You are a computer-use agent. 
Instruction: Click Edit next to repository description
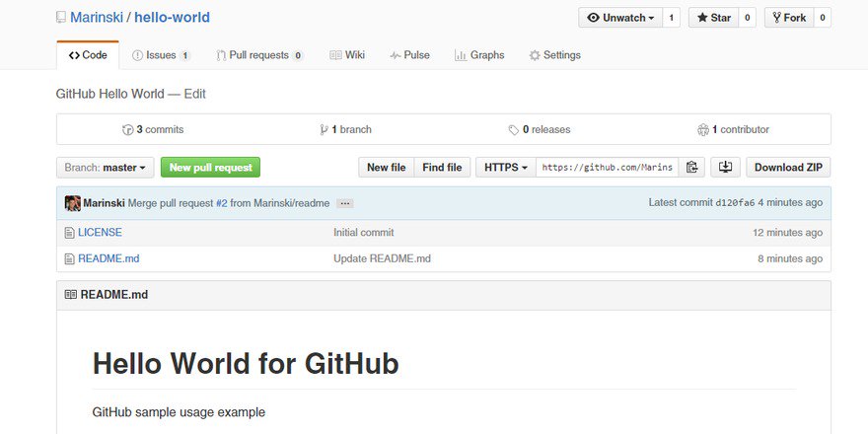195,94
